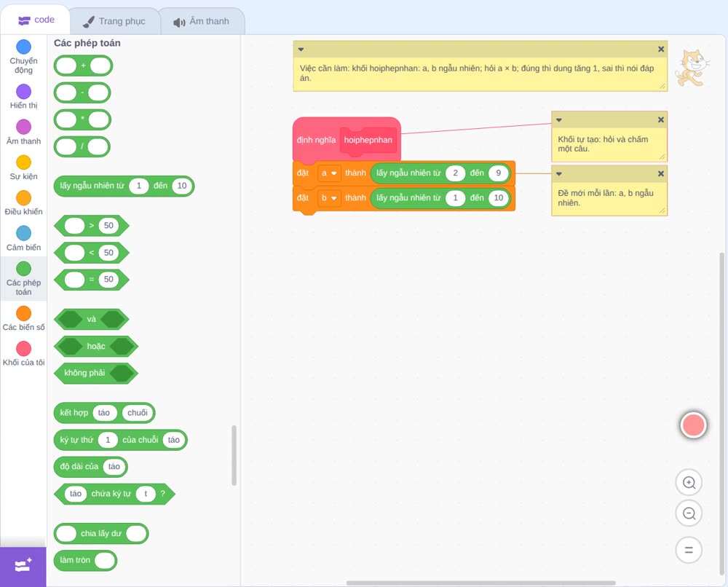Click the value 10 in set b block

point(498,198)
